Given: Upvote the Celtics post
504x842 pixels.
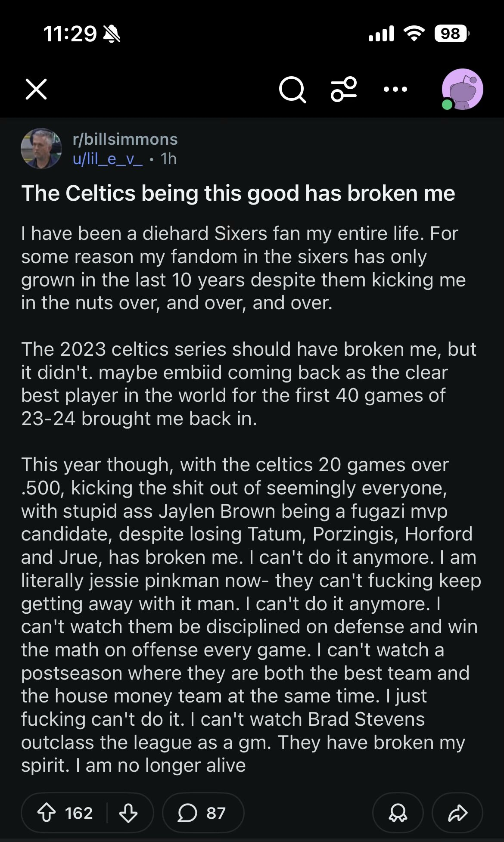Looking at the screenshot, I should point(47,813).
